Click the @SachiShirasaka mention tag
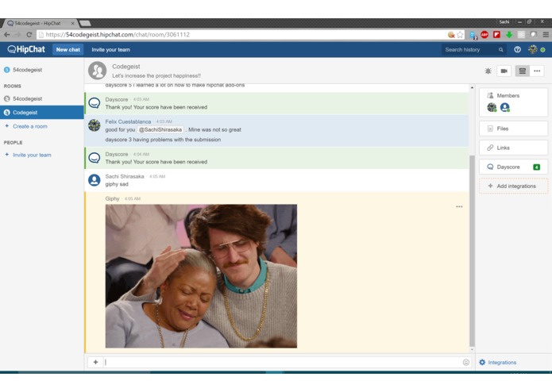552x392 pixels. pos(160,129)
